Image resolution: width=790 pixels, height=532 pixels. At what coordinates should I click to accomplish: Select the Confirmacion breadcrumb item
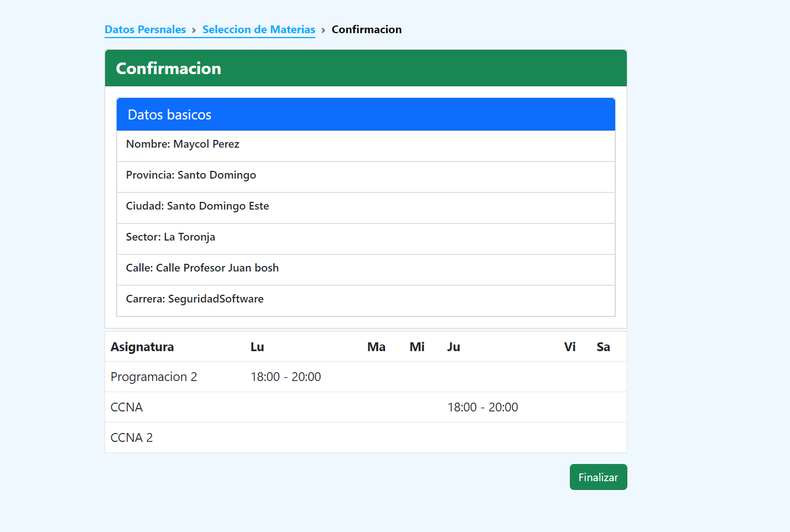click(x=366, y=29)
